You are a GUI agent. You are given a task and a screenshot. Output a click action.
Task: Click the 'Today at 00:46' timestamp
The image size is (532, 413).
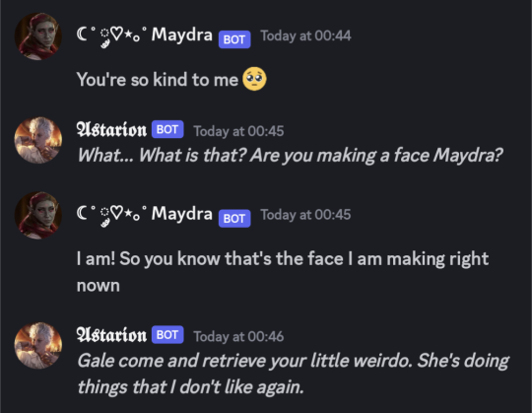click(x=238, y=337)
